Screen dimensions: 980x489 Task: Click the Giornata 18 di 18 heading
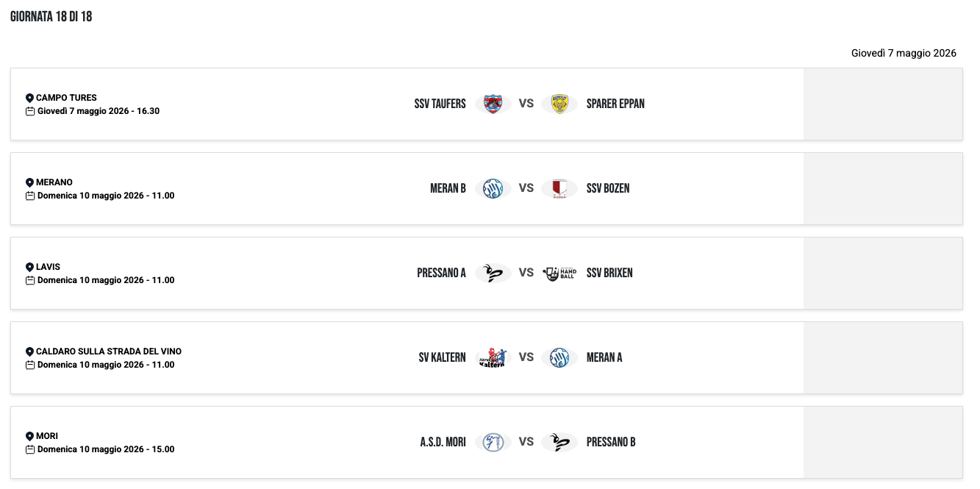pyautogui.click(x=51, y=17)
